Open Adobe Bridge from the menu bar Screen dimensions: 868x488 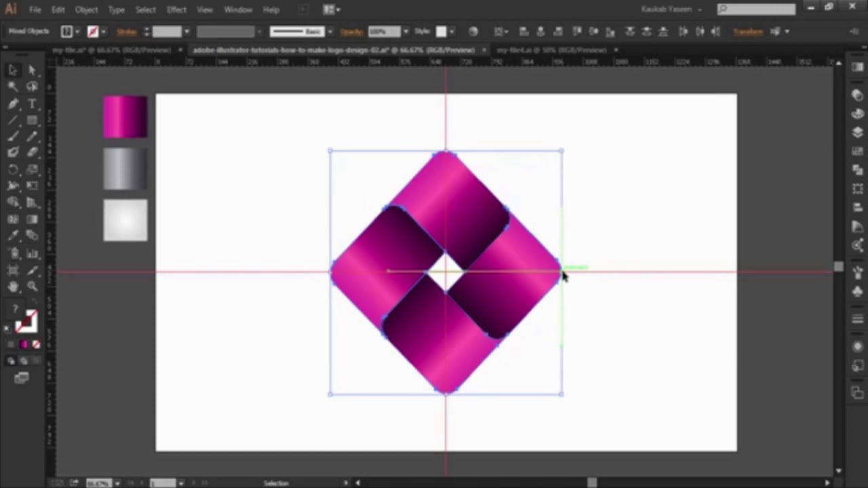pyautogui.click(x=303, y=10)
